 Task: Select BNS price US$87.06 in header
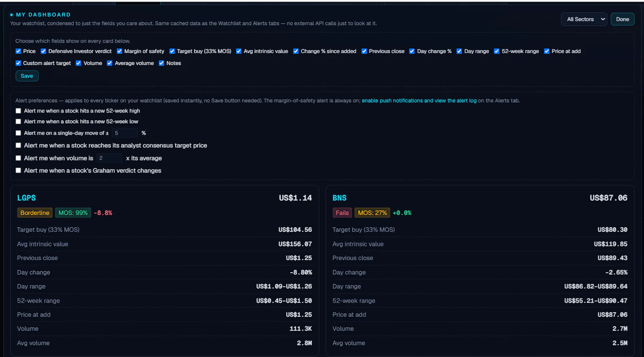point(609,198)
